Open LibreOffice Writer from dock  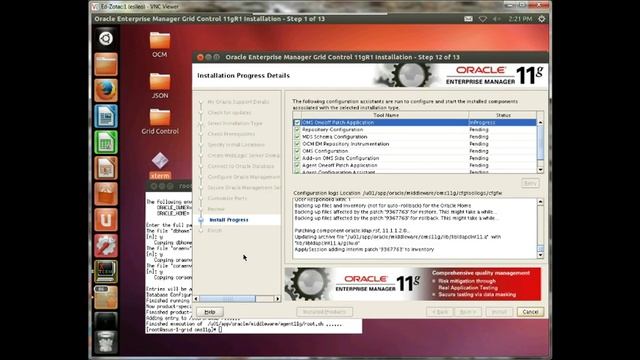tap(106, 116)
